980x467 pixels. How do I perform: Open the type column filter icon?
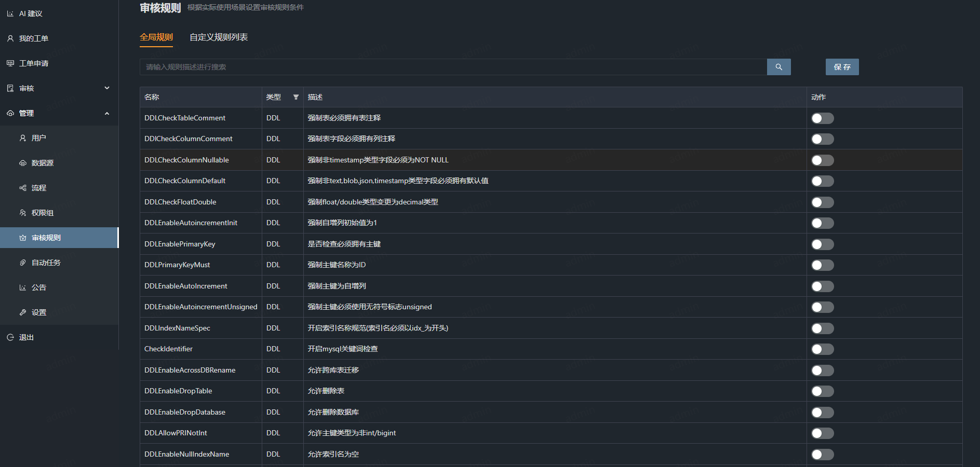(x=296, y=97)
